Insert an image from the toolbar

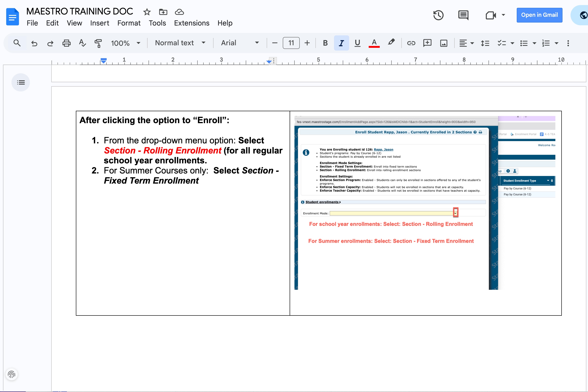coord(443,43)
